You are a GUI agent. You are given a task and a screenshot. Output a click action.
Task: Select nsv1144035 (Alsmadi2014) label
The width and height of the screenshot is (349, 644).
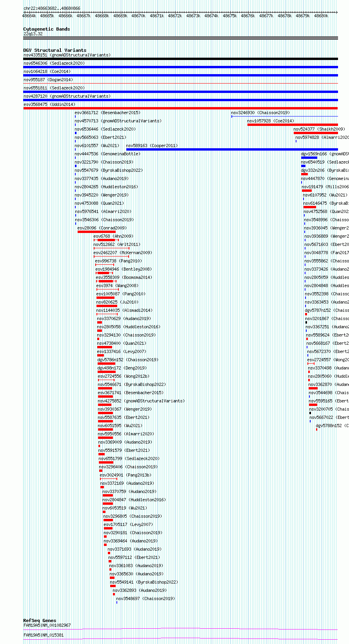[125, 310]
